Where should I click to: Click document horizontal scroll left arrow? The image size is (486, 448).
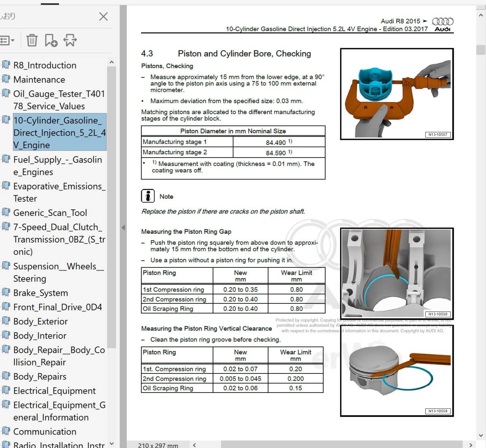[x=194, y=445]
